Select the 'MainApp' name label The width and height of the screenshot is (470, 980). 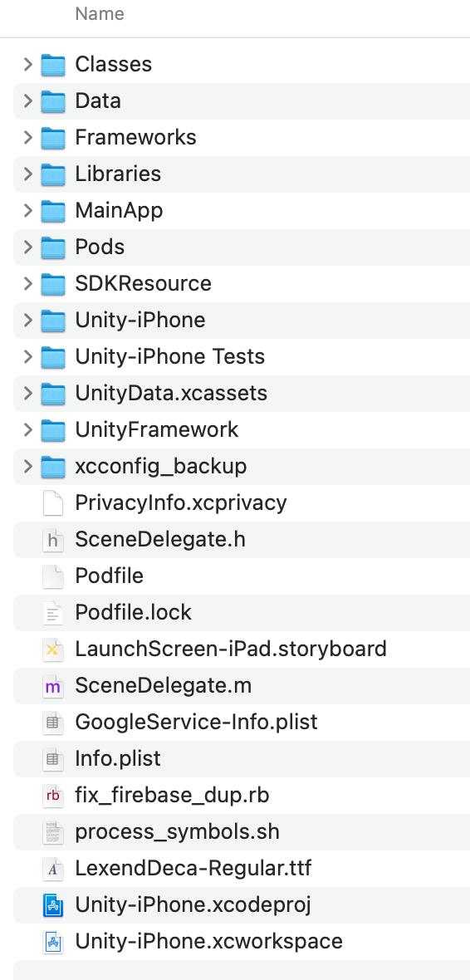click(x=119, y=211)
